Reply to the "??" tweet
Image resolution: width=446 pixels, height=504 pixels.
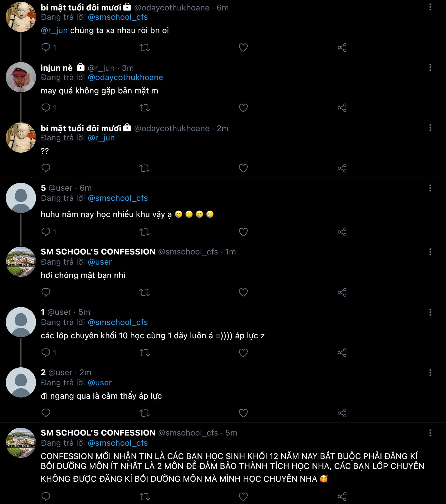46,168
